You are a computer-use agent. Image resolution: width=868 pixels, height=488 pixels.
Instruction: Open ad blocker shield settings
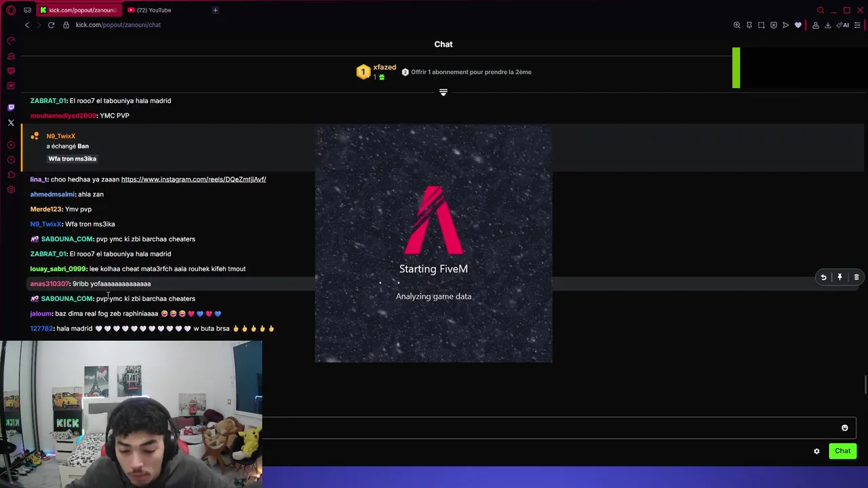pyautogui.click(x=774, y=25)
